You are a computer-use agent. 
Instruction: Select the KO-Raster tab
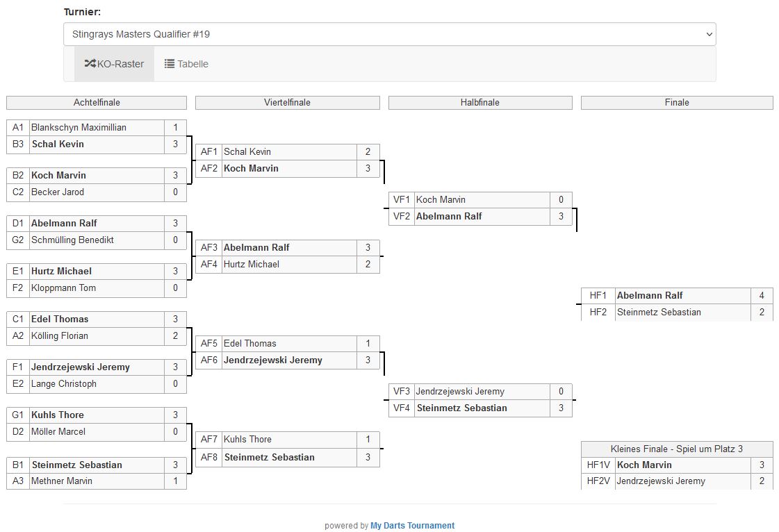point(114,64)
